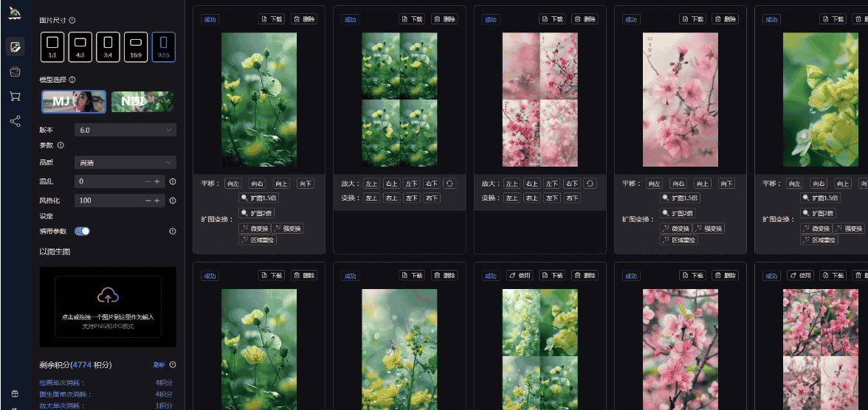The image size is (868, 410).
Task: Click info icon for 混乱 setting
Action: (173, 181)
